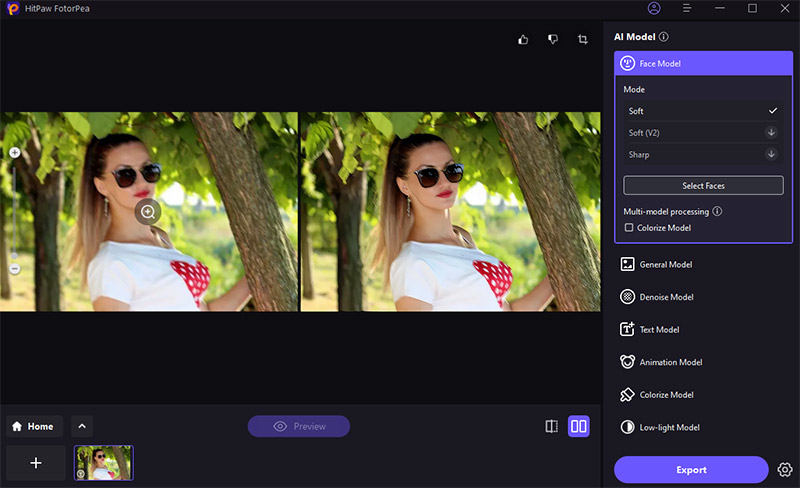Click the magnifier zoom icon on image
This screenshot has height=488, width=800.
tap(148, 211)
